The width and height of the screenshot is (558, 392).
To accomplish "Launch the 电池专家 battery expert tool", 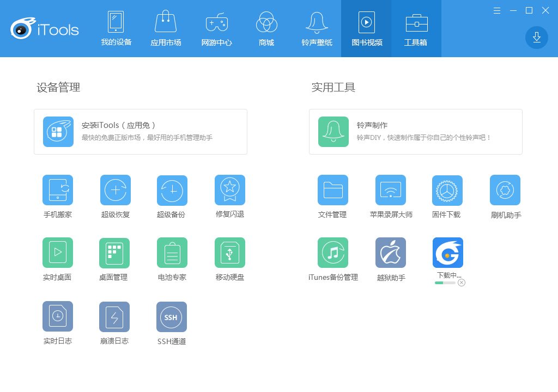I will [x=172, y=253].
